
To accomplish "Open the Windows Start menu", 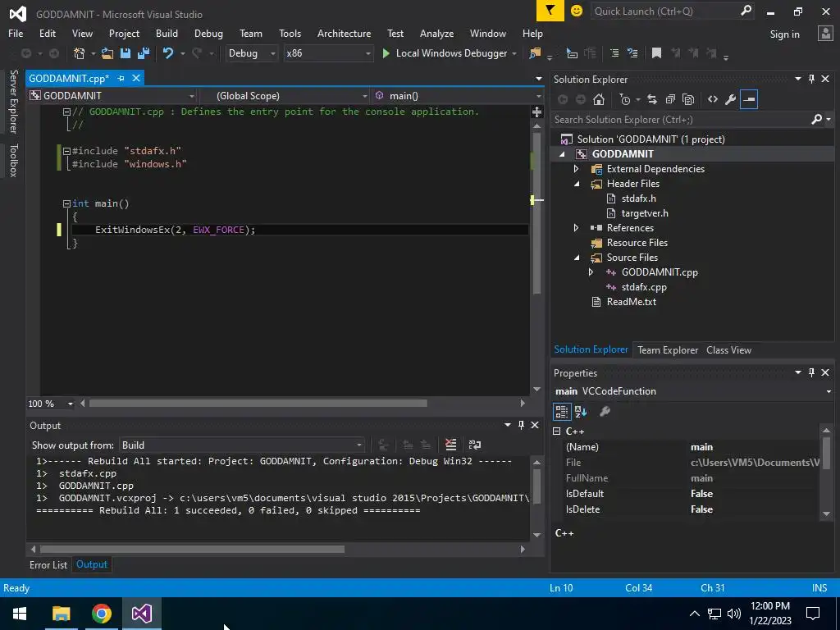I will tap(20, 614).
